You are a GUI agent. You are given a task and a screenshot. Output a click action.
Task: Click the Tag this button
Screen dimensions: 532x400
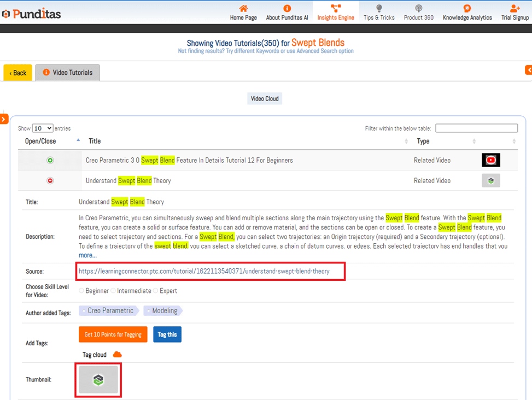click(167, 334)
